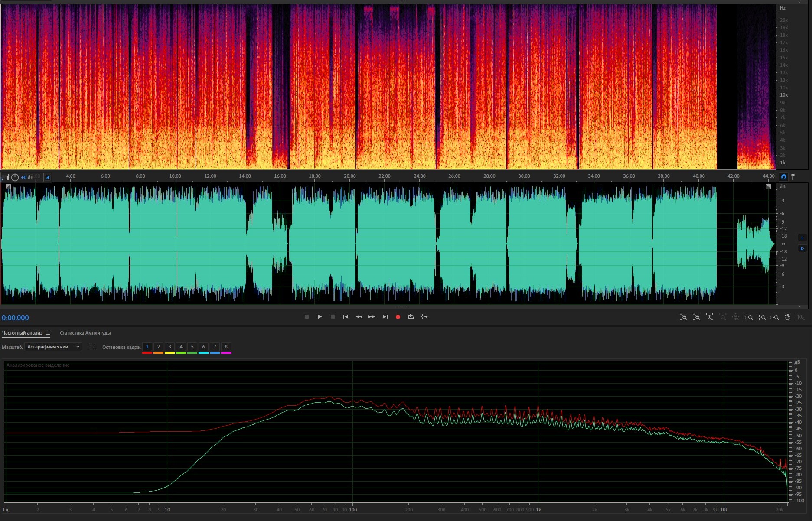Click the Rewind button
812x521 pixels.
tap(359, 317)
